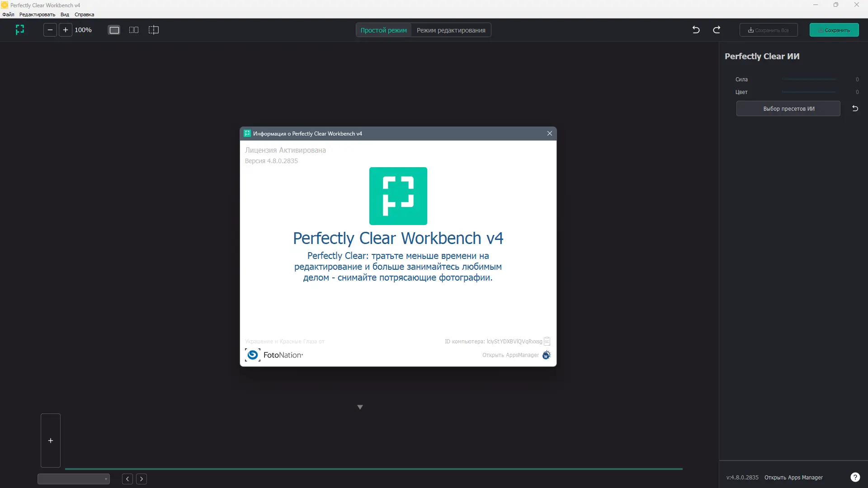Click the Сила slider track

(x=809, y=80)
